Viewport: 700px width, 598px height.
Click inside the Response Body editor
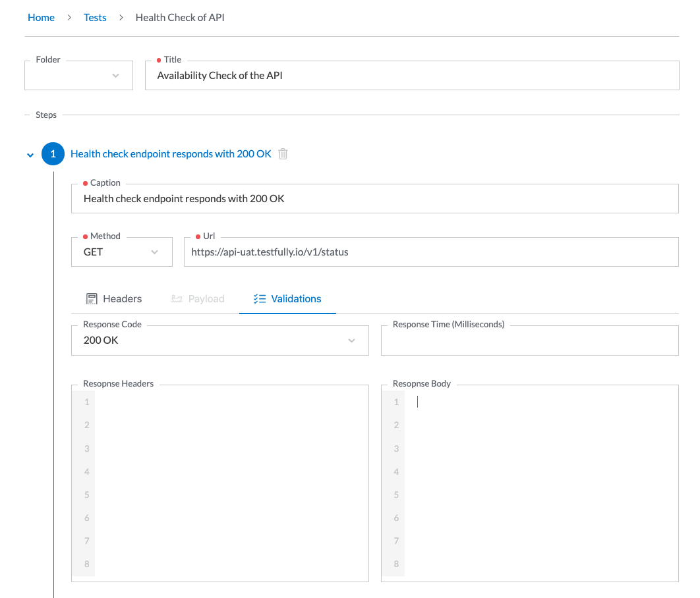click(x=530, y=483)
